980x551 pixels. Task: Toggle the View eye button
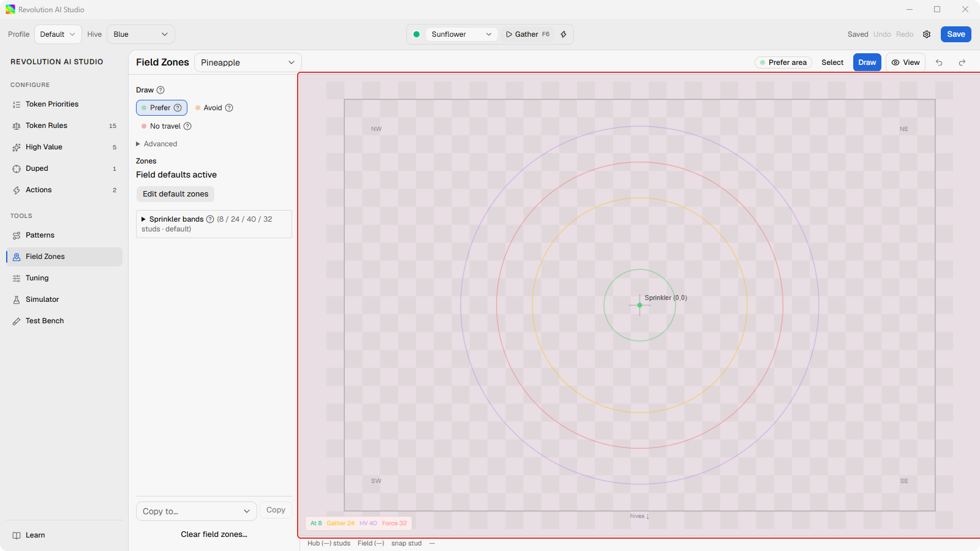coord(905,62)
